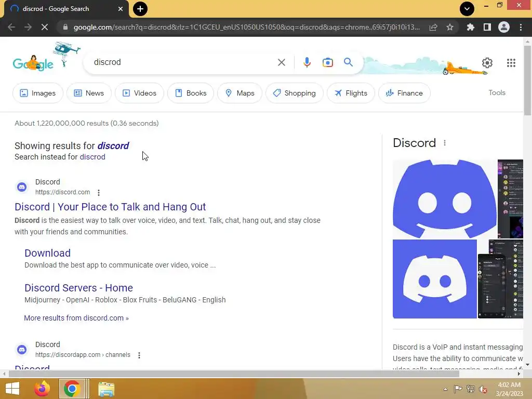
Task: Click the Chrome taskbar icon
Action: coord(72,389)
